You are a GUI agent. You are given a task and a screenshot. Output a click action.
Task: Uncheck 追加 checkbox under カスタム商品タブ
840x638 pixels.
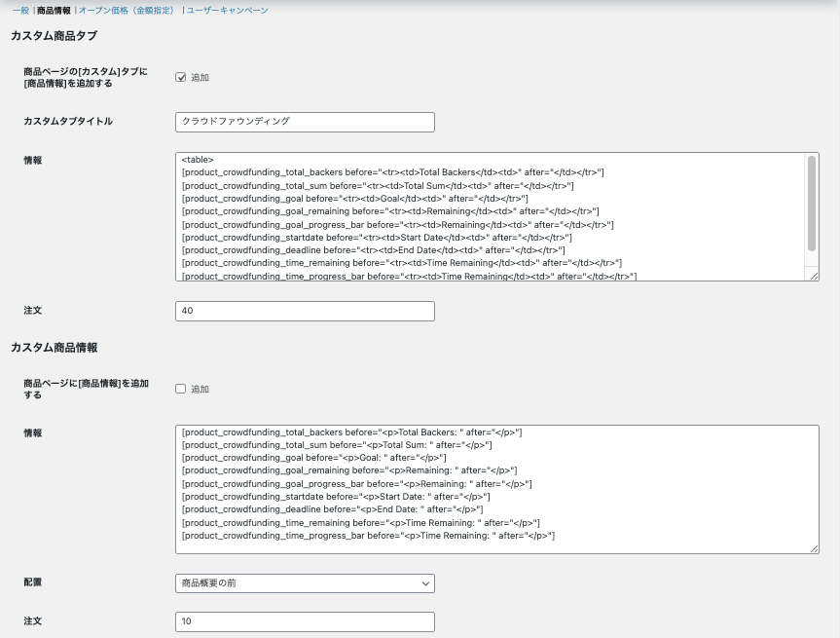[x=181, y=77]
